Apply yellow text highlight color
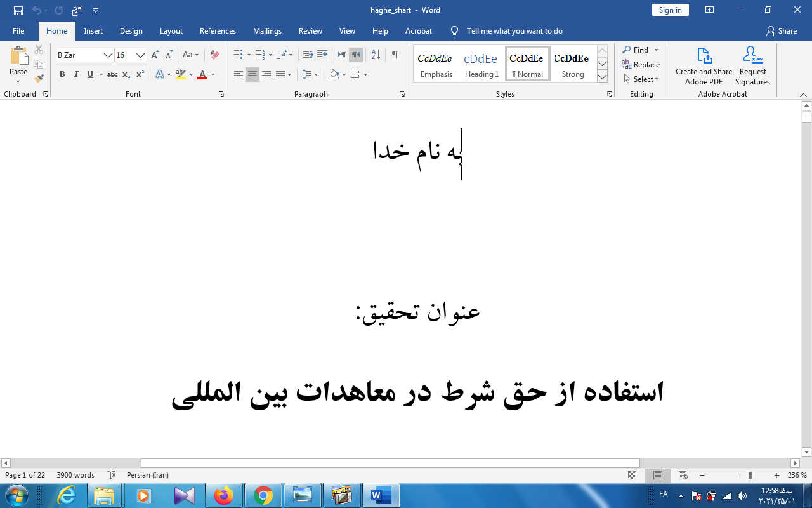812x508 pixels. (180, 75)
